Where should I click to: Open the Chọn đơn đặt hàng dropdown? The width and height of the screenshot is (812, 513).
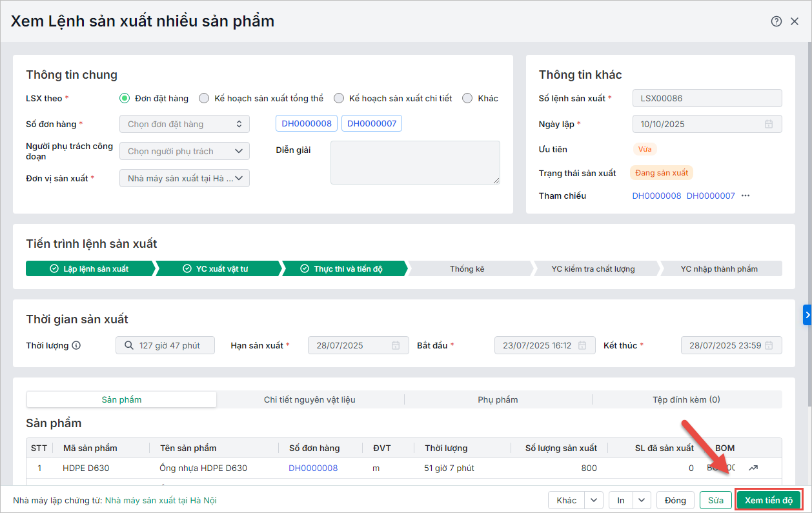pyautogui.click(x=184, y=124)
